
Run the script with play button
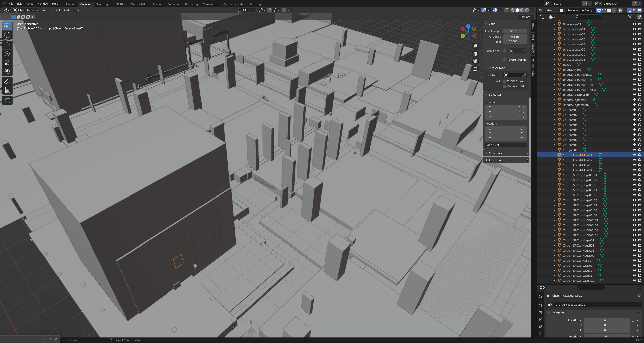pos(620,10)
